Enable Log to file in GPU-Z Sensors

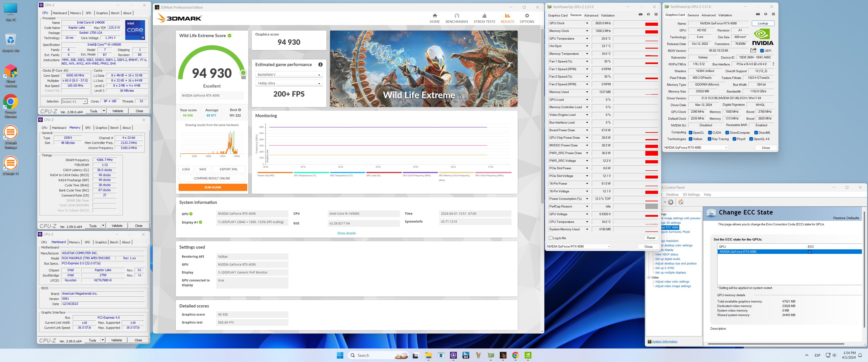551,238
